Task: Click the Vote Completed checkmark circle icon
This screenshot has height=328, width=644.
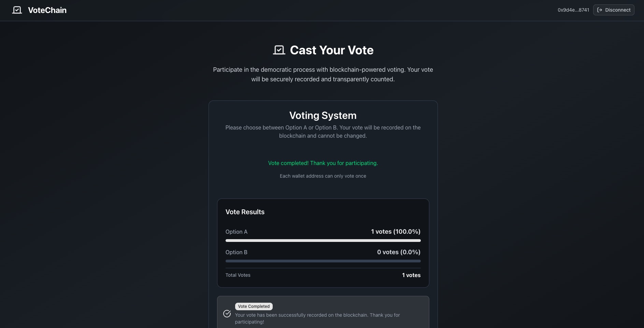Action: tap(227, 314)
